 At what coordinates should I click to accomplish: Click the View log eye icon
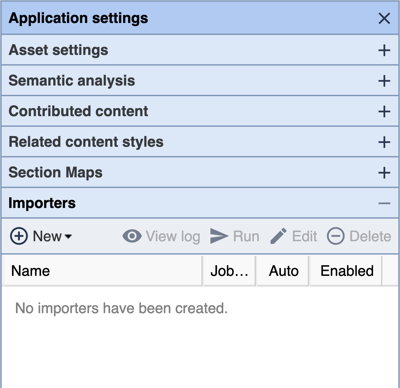point(132,236)
